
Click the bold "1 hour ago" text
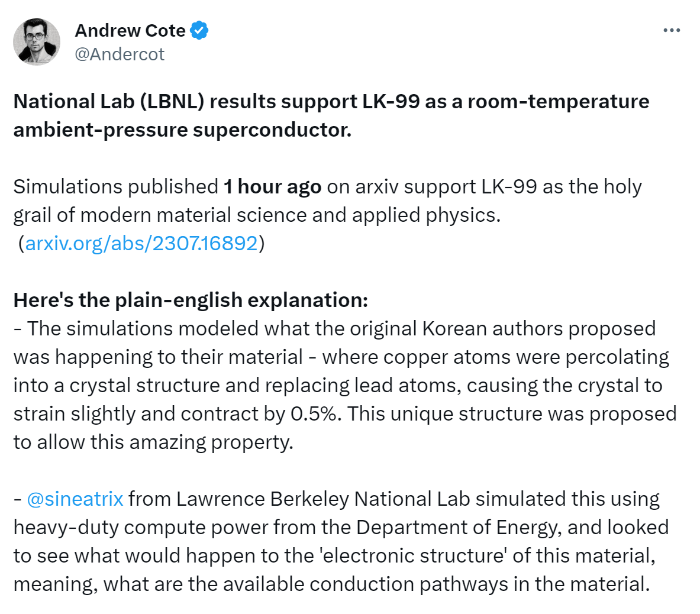click(272, 186)
